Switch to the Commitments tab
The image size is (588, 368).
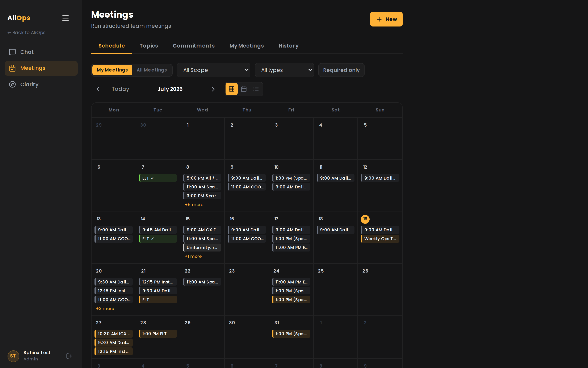click(194, 46)
